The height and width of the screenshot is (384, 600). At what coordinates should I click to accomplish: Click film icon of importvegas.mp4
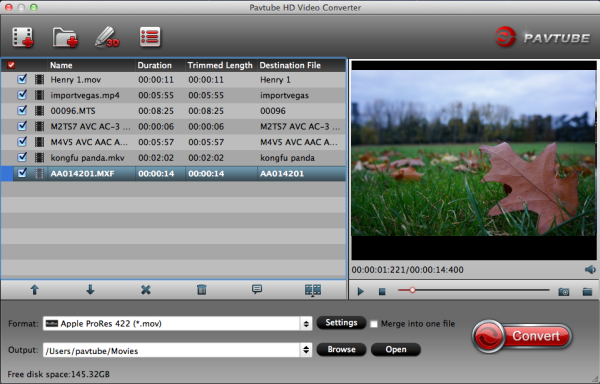(39, 95)
